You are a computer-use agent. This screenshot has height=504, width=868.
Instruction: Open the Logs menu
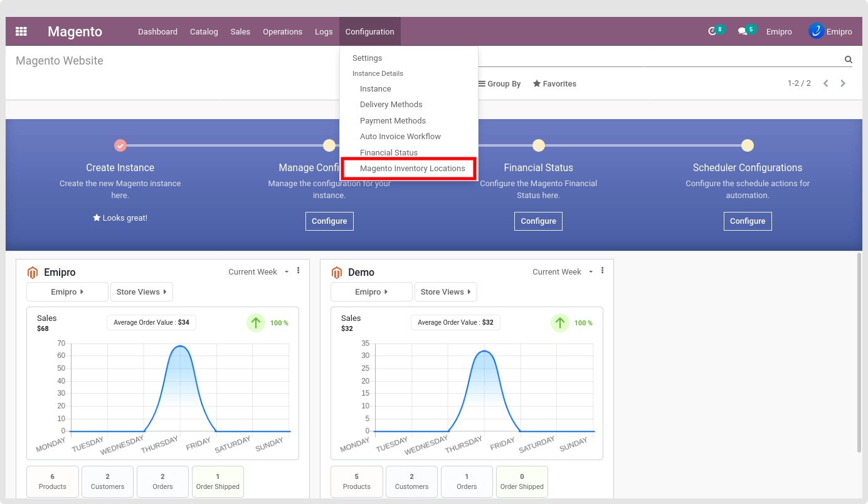click(324, 31)
